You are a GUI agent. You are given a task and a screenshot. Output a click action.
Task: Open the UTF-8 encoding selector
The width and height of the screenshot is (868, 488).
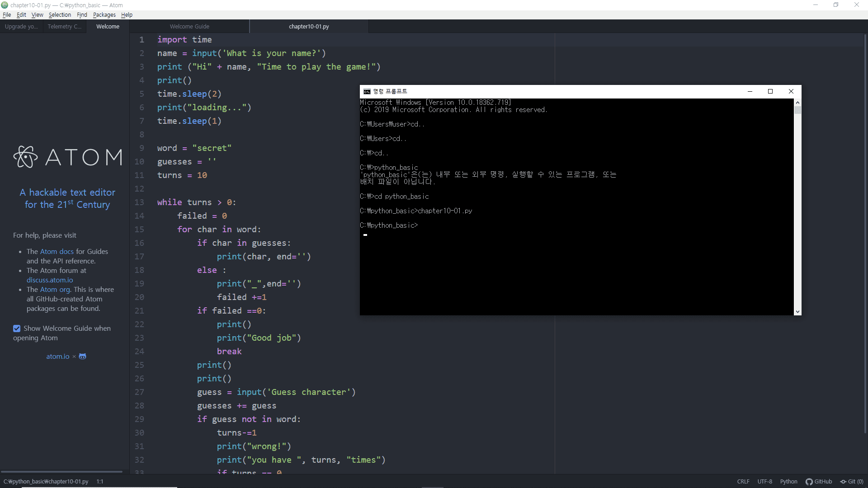click(x=764, y=482)
